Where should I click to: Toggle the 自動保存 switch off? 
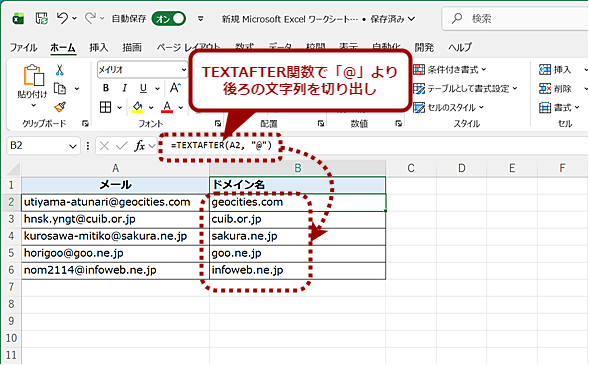point(169,18)
